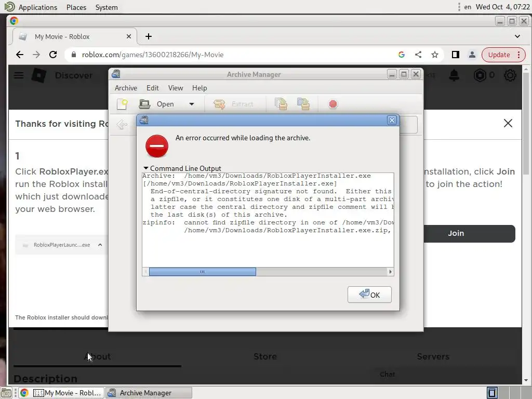Viewport: 532px width, 399px height.
Task: Open the Places menu
Action: pyautogui.click(x=76, y=7)
